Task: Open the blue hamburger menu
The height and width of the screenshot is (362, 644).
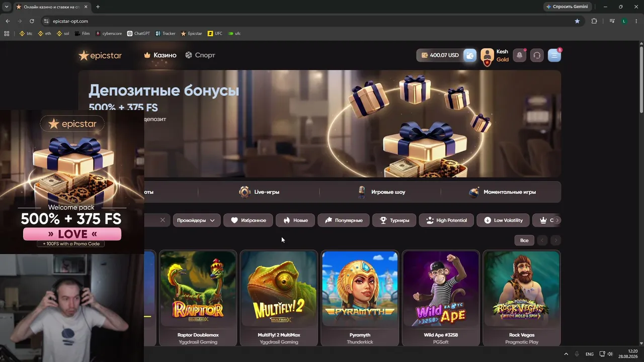Action: tap(554, 55)
